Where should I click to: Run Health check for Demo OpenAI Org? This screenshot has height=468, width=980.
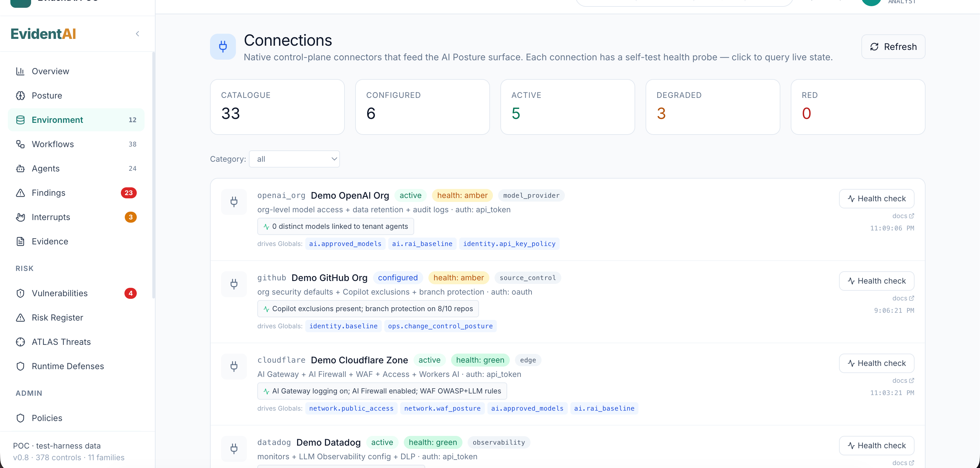pyautogui.click(x=877, y=199)
